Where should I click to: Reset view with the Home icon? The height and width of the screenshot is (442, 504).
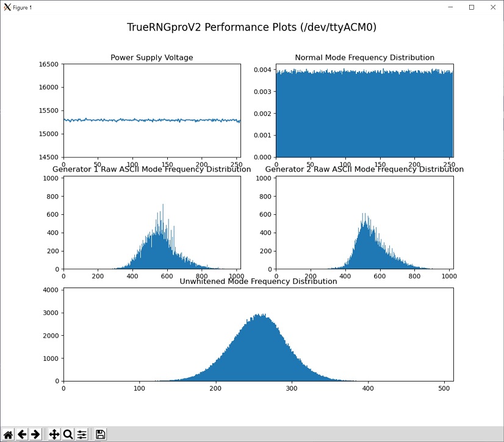pos(8,434)
